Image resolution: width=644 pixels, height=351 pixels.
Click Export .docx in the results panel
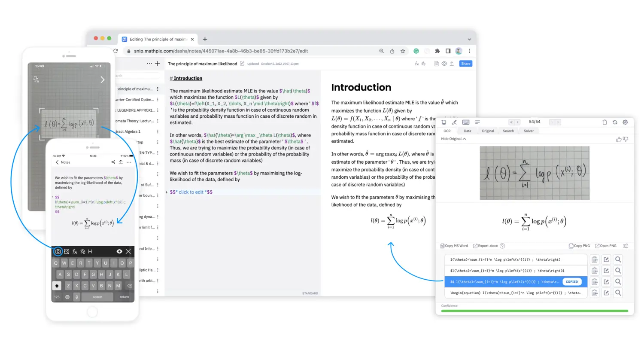click(487, 246)
